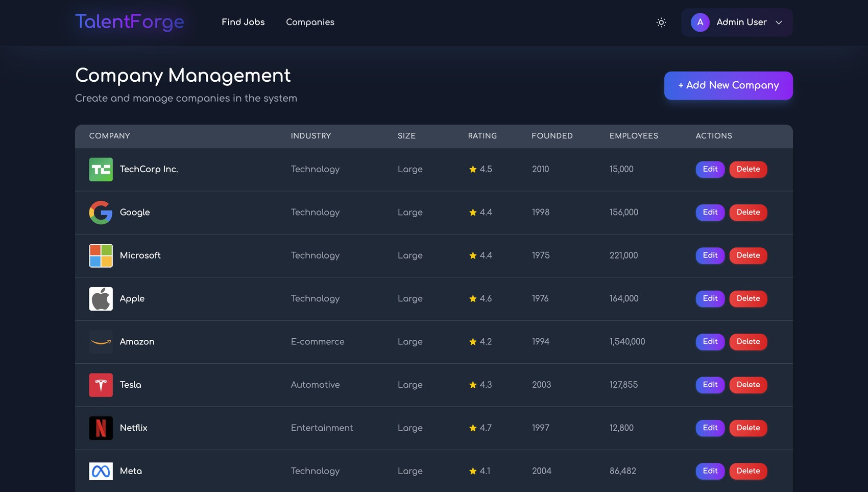Screen dimensions: 868x492
Task: Edit the Amazon company row
Action: 710,342
